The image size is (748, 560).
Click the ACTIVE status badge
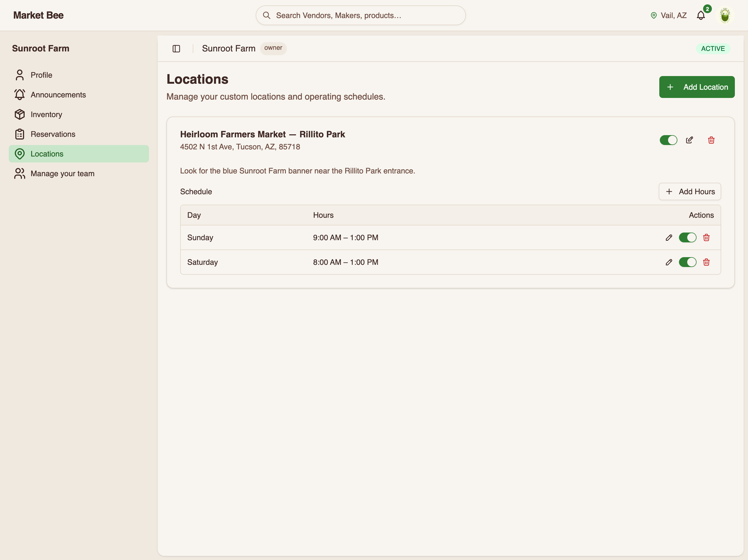coord(713,49)
